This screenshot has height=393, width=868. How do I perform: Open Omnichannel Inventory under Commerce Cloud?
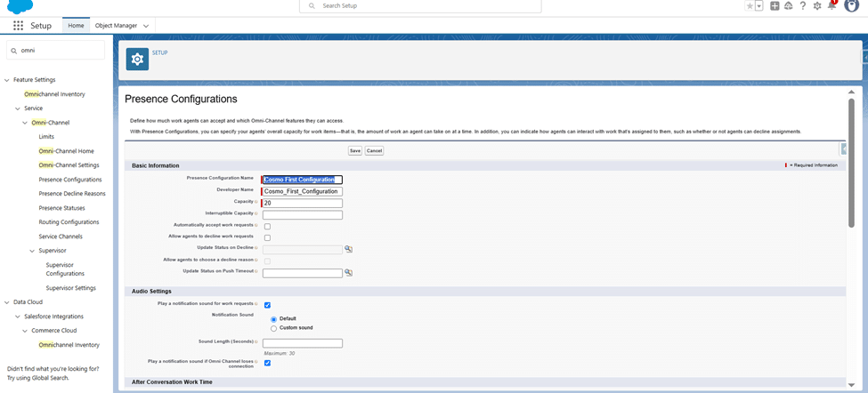coord(69,345)
